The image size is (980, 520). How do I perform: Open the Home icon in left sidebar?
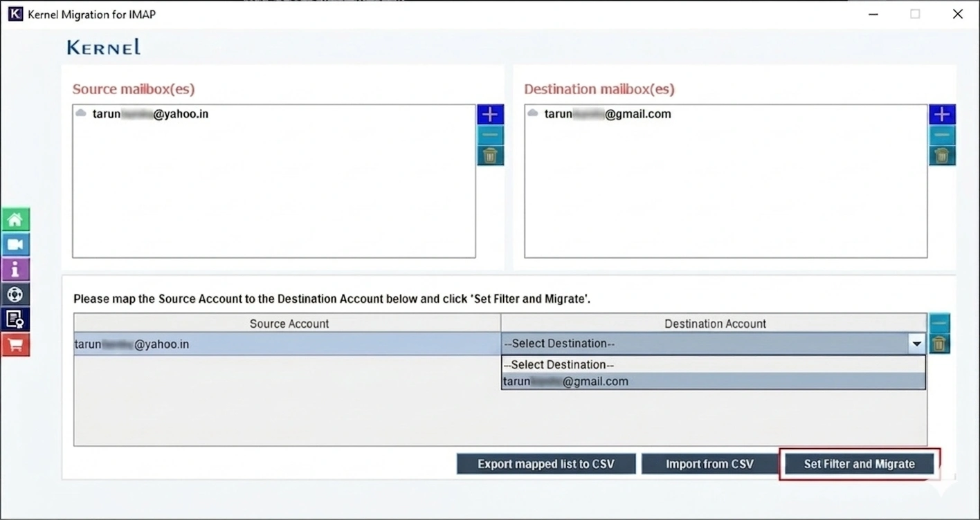15,220
